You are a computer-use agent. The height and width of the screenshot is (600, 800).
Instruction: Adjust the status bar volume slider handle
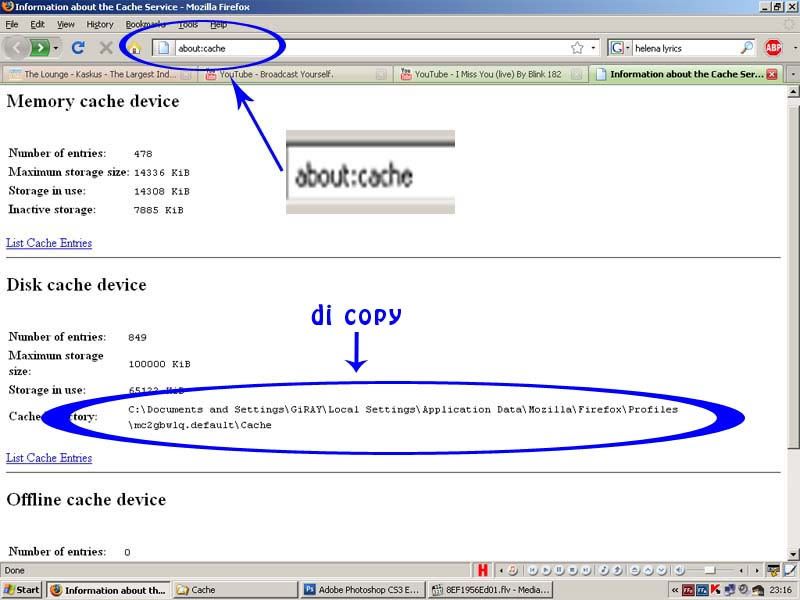click(710, 570)
